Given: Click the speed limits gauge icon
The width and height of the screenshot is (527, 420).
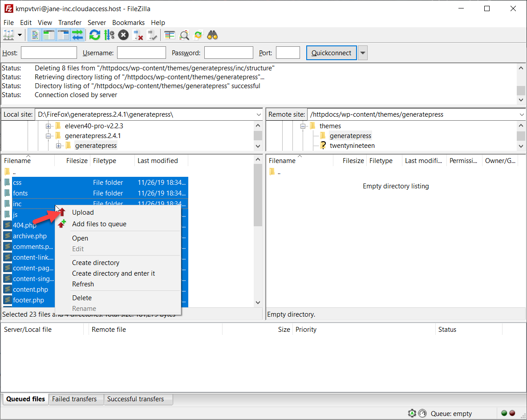Looking at the screenshot, I should [422, 413].
